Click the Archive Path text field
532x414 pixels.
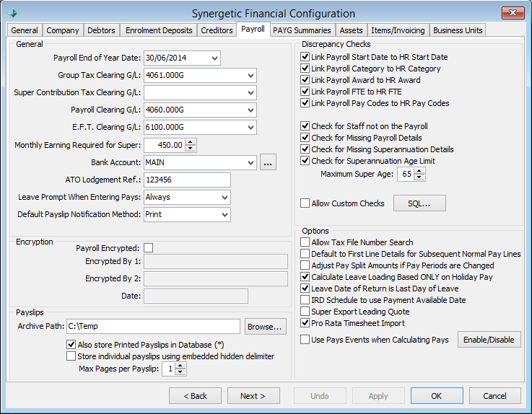[x=153, y=326]
